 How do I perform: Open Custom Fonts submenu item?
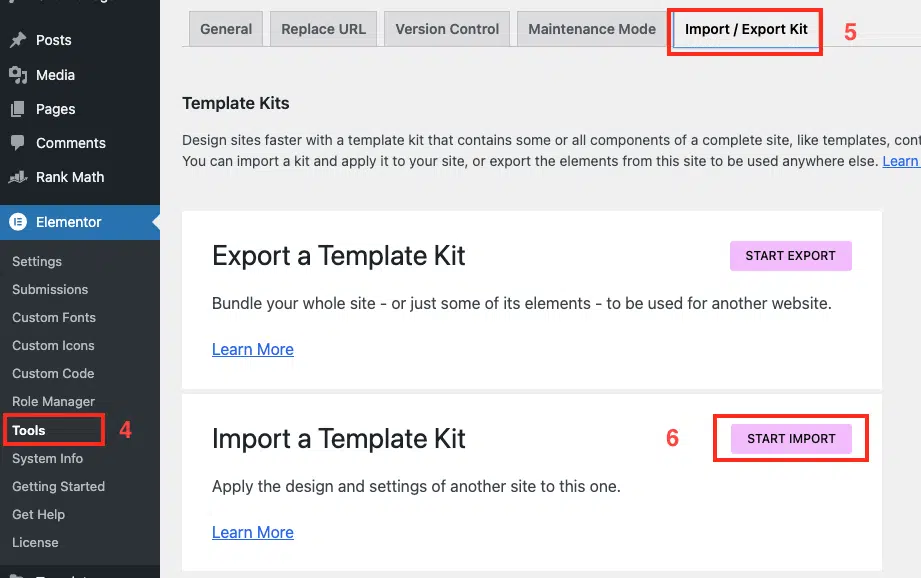pos(54,317)
